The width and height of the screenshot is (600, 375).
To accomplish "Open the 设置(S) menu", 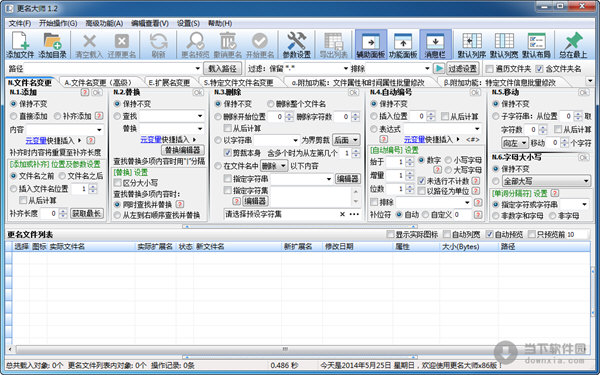I will tap(188, 23).
